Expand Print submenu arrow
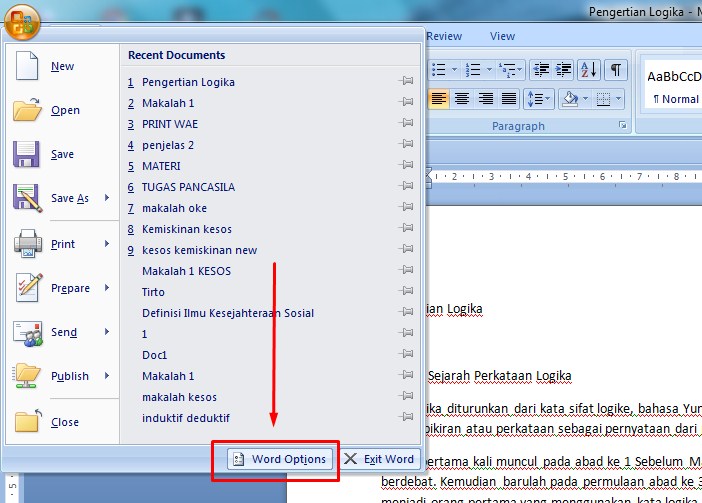This screenshot has width=702, height=503. (x=107, y=243)
